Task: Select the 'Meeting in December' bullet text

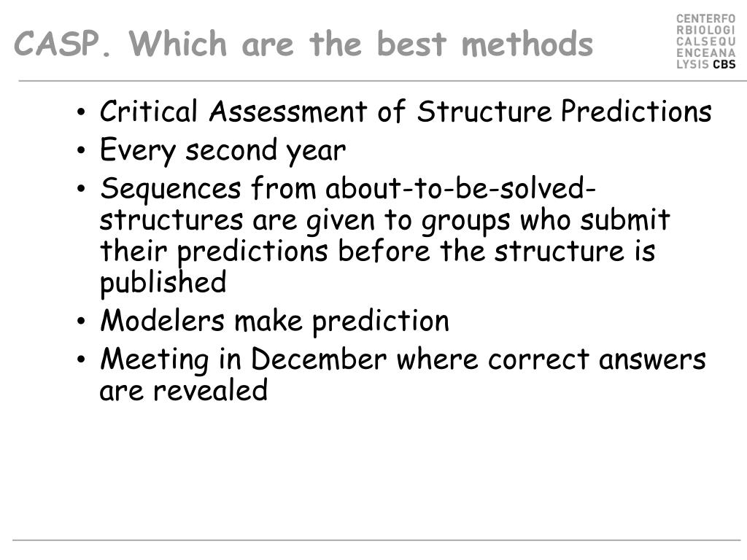Action: 403,375
